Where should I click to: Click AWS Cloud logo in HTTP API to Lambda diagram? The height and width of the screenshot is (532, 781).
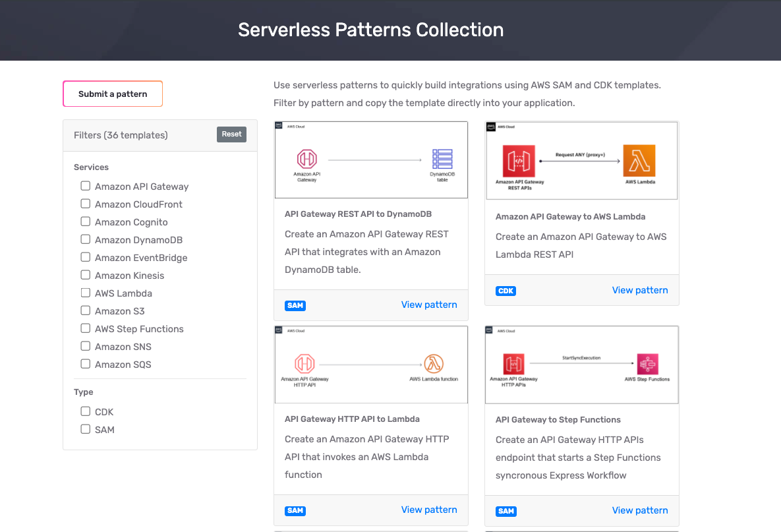(279, 330)
